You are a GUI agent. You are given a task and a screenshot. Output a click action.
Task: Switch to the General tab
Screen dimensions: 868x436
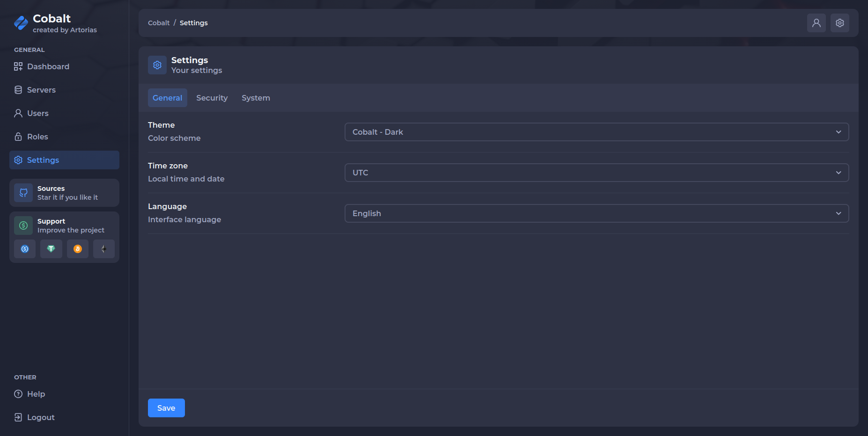(168, 98)
